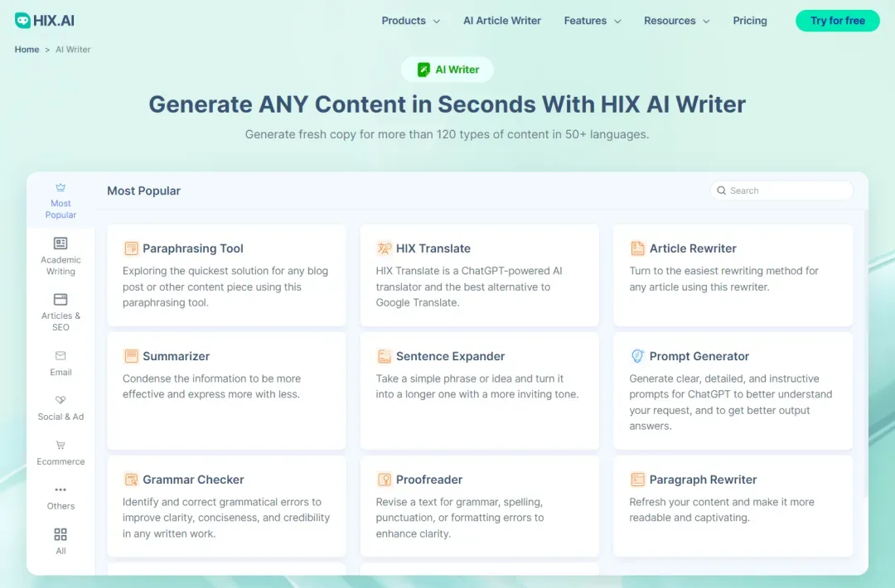Click the Others three-dots icon
This screenshot has width=895, height=588.
point(60,490)
